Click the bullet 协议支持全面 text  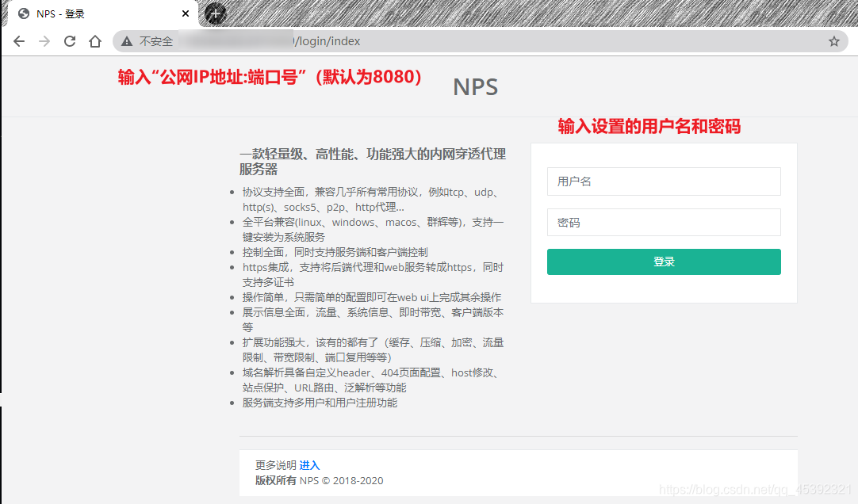pyautogui.click(x=373, y=200)
